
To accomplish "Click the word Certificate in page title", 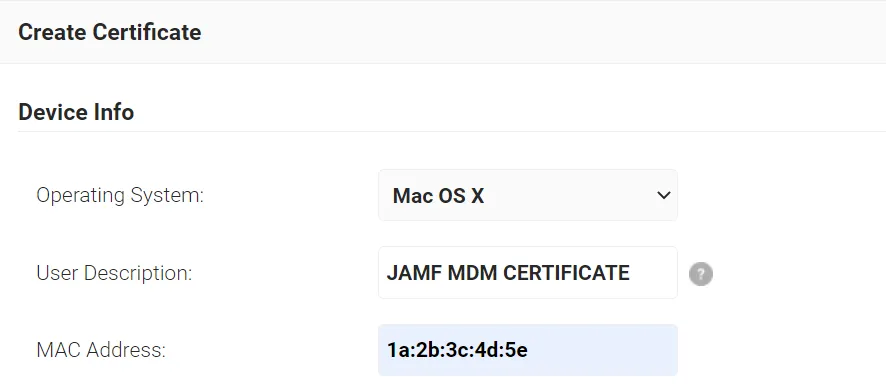I will tap(147, 32).
